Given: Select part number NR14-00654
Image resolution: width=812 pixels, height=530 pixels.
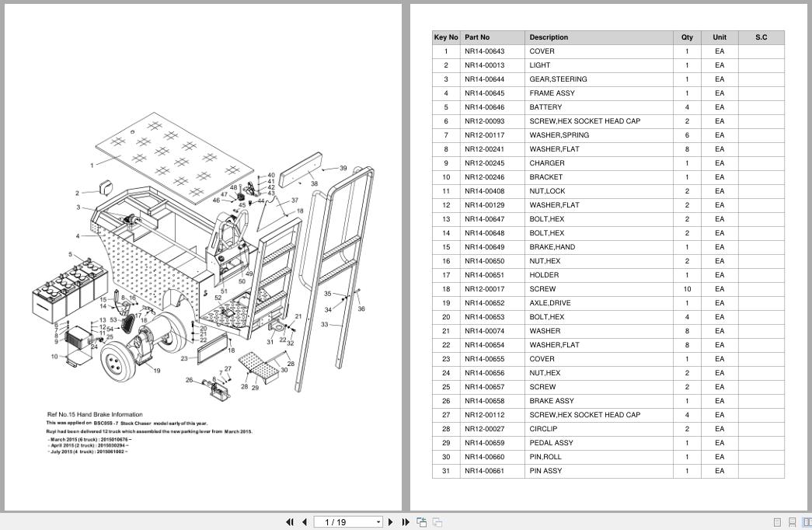Looking at the screenshot, I should [484, 345].
